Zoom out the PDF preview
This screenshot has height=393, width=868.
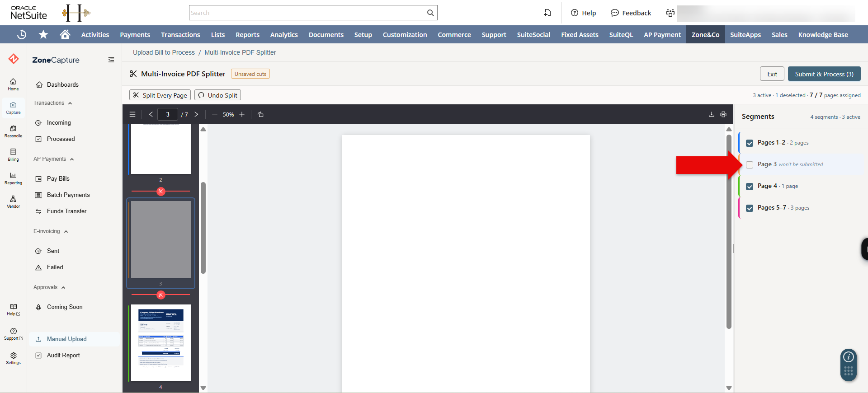click(x=215, y=114)
